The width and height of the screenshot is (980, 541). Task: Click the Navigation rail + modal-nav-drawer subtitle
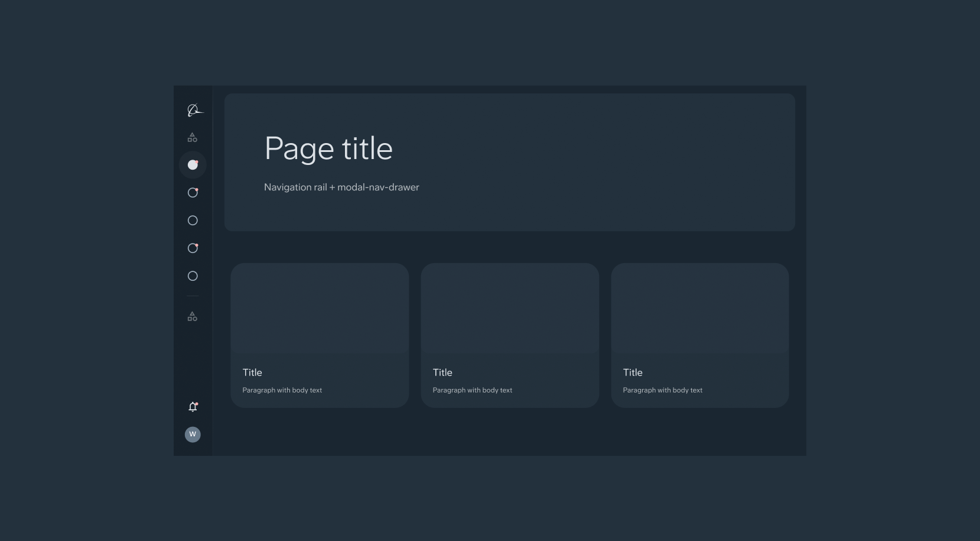coord(341,187)
